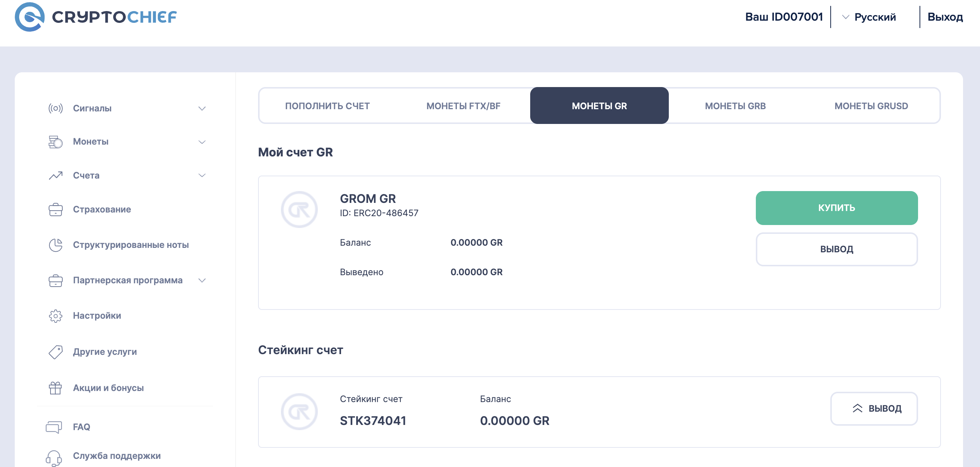Viewport: 980px width, 467px height.
Task: Click the Акции и бонусы gift icon
Action: pos(56,388)
